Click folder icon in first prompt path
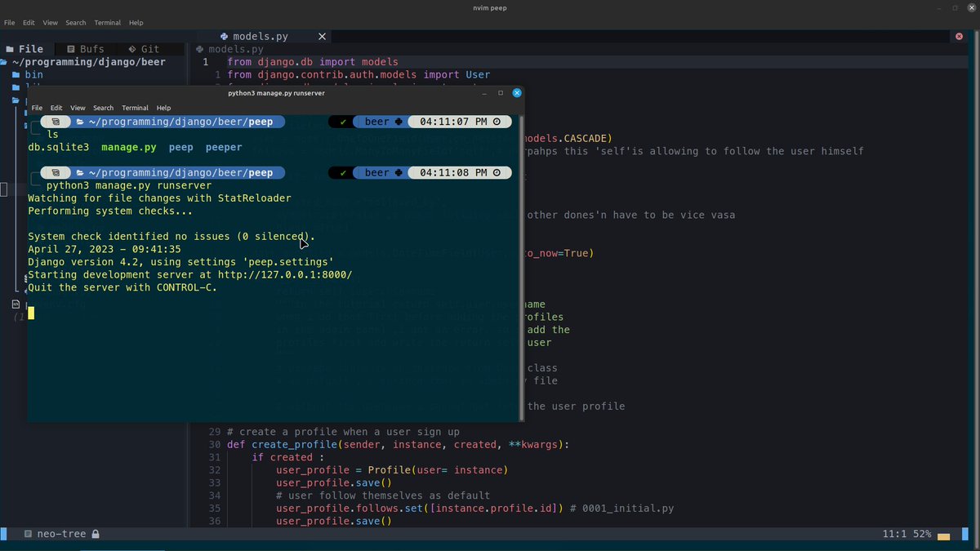Screen dimensions: 980x551 click(x=80, y=122)
